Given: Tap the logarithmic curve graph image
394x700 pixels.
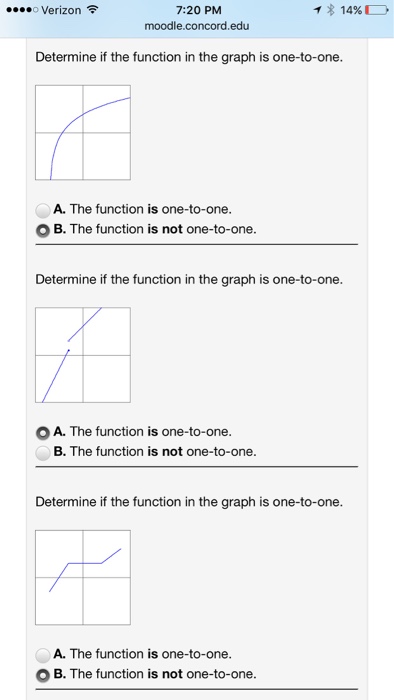Looking at the screenshot, I should pos(83,133).
